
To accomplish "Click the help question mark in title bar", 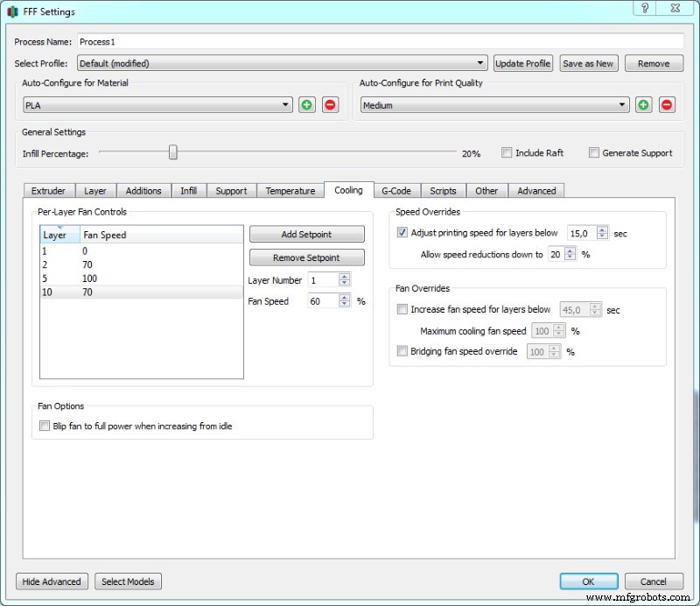I will pyautogui.click(x=645, y=8).
